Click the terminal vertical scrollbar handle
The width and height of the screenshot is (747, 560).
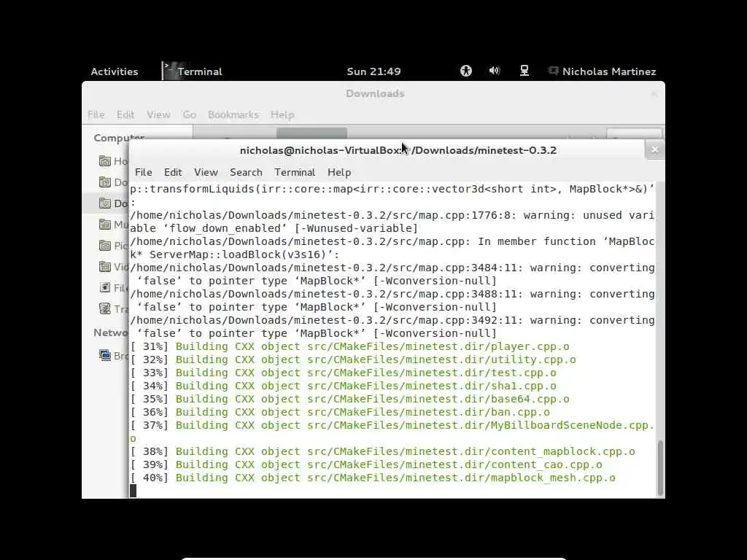[x=659, y=469]
